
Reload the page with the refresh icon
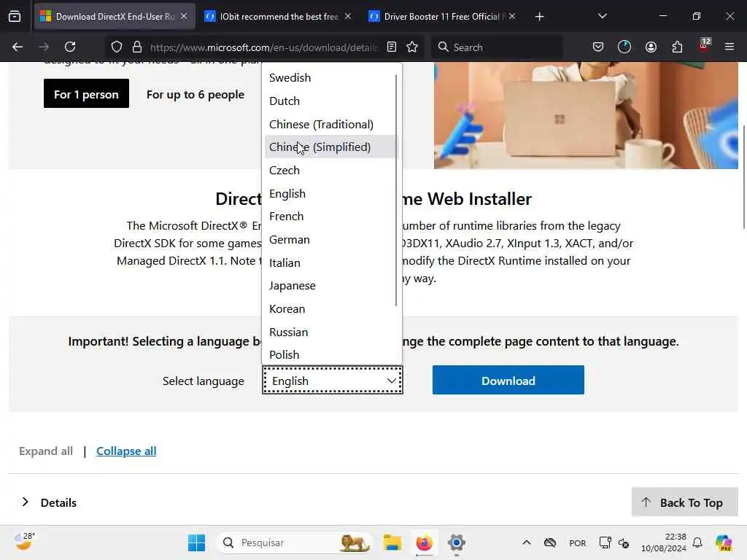70,47
